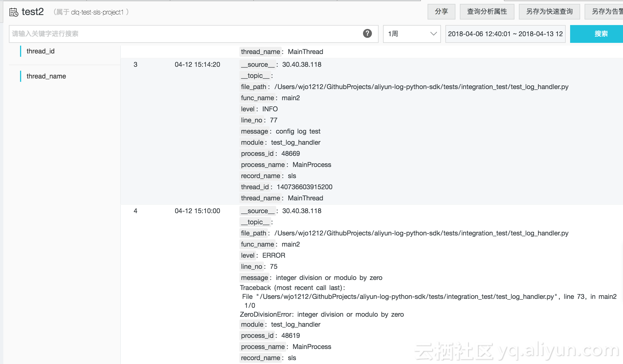Click the search (搜索) button
This screenshot has width=623, height=364.
click(600, 33)
